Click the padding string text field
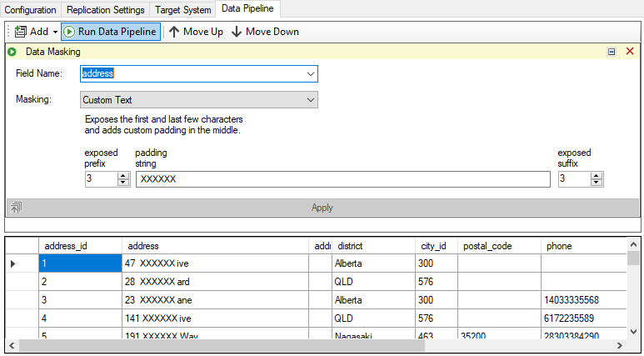This screenshot has width=644, height=356. [x=342, y=179]
